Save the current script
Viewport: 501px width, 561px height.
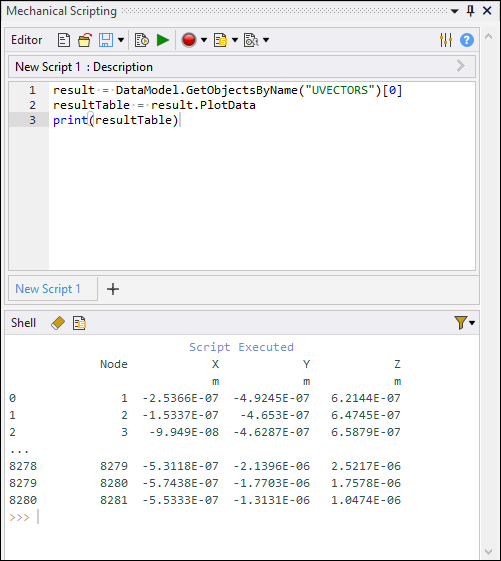pos(106,40)
